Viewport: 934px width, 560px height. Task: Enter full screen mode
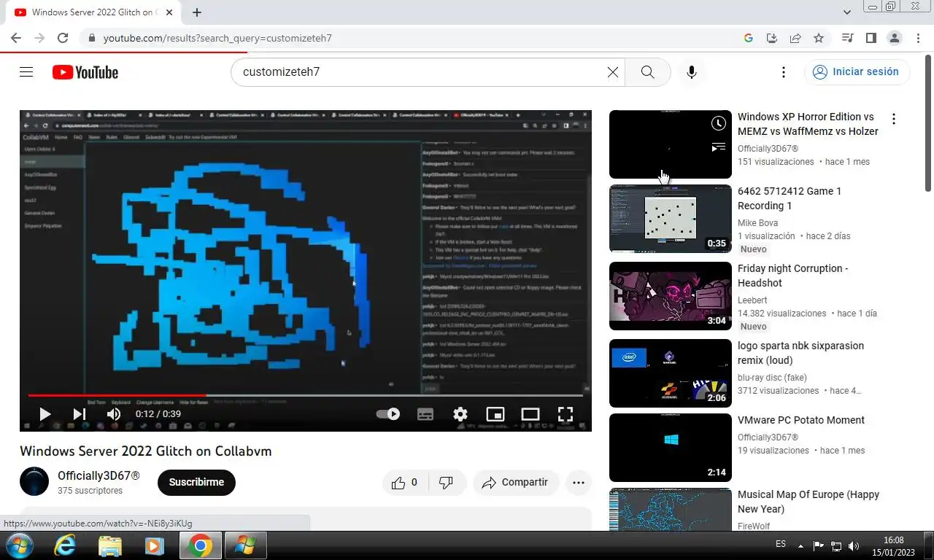(566, 414)
